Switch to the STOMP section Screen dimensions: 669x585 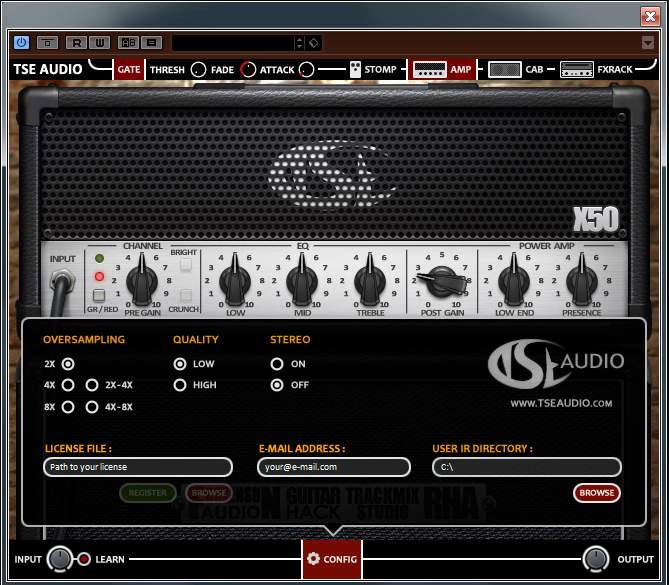(381, 70)
